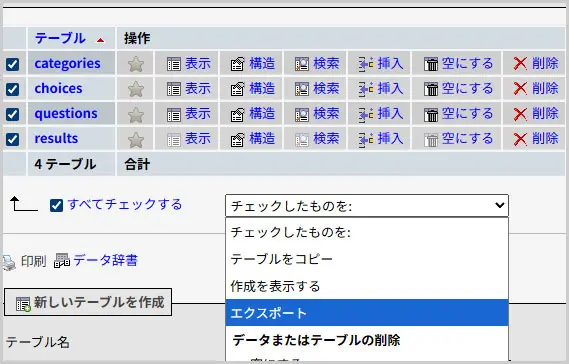Viewport: 569px width, 364px height.
Task: Click the red X delete icon in categories row
Action: (520, 64)
